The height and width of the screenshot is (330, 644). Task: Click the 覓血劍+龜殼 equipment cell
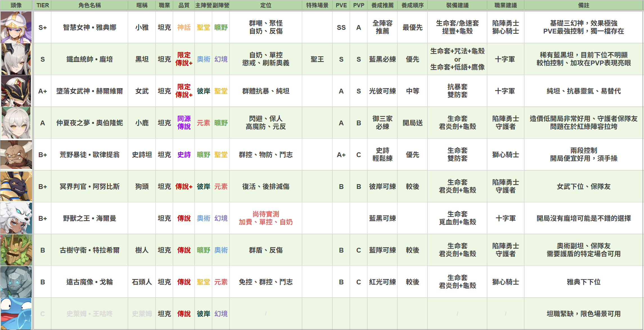(457, 218)
